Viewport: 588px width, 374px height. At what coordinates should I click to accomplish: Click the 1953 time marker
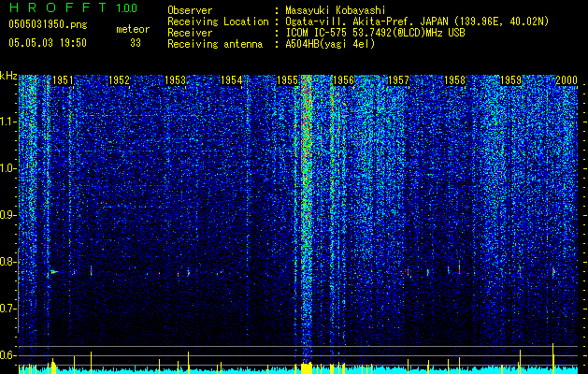(x=175, y=80)
